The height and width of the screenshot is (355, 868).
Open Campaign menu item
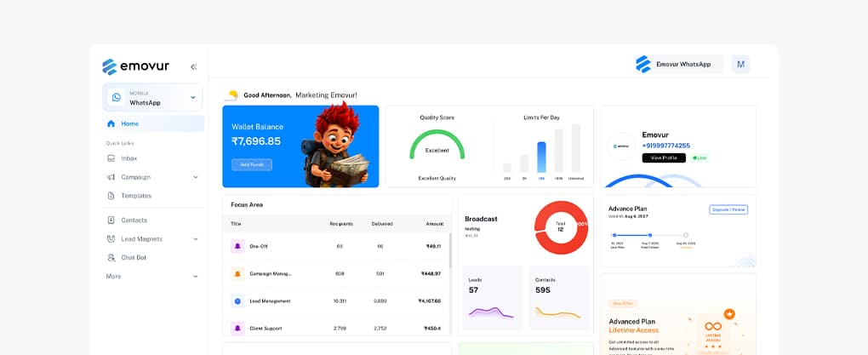[x=135, y=177]
